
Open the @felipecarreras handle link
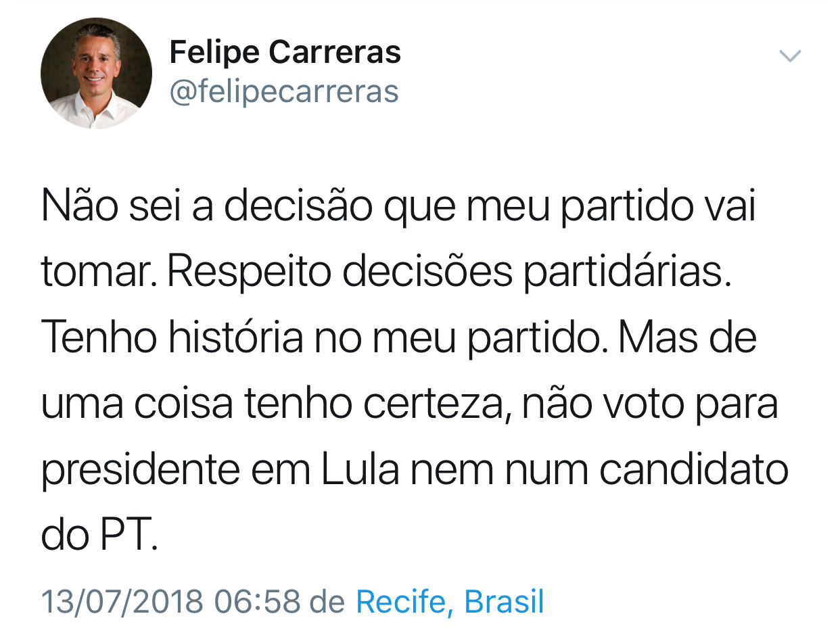point(284,92)
